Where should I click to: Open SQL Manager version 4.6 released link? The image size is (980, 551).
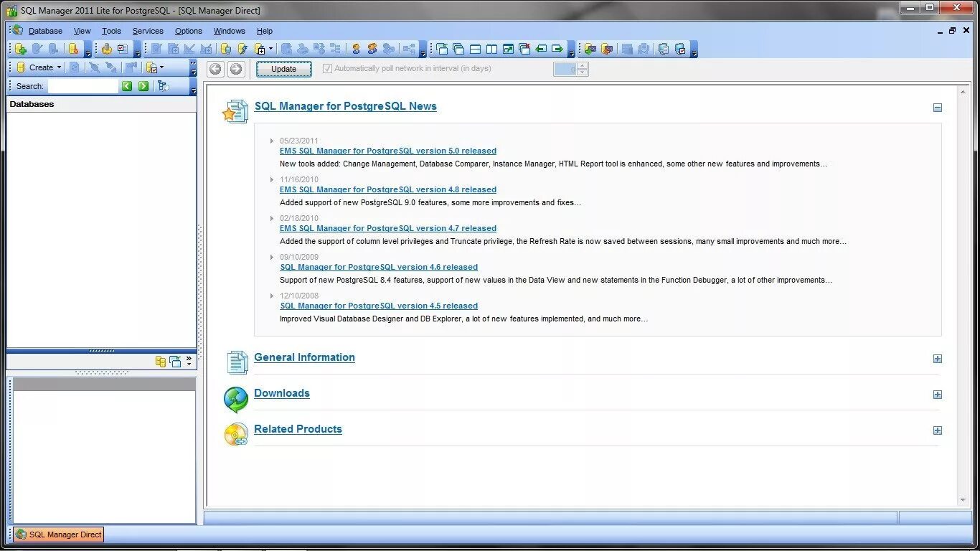(379, 267)
